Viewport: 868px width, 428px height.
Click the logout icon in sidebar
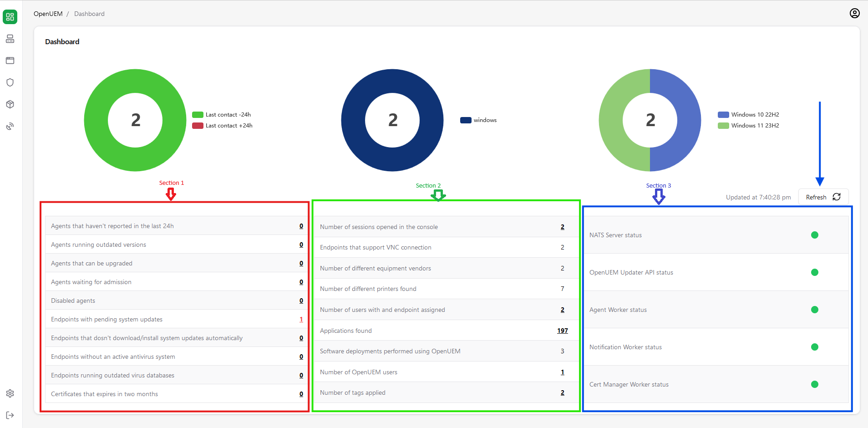tap(10, 415)
